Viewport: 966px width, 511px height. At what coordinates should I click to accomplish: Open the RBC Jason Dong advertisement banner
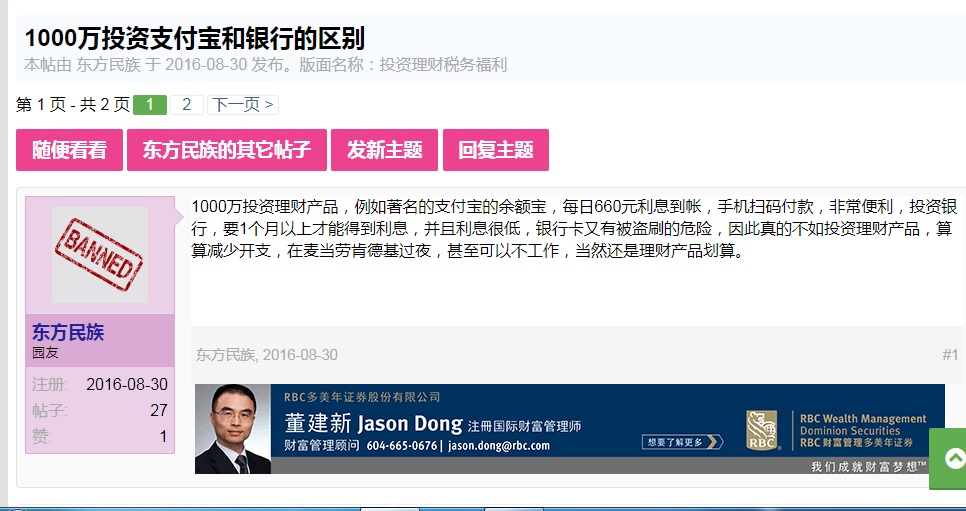569,429
